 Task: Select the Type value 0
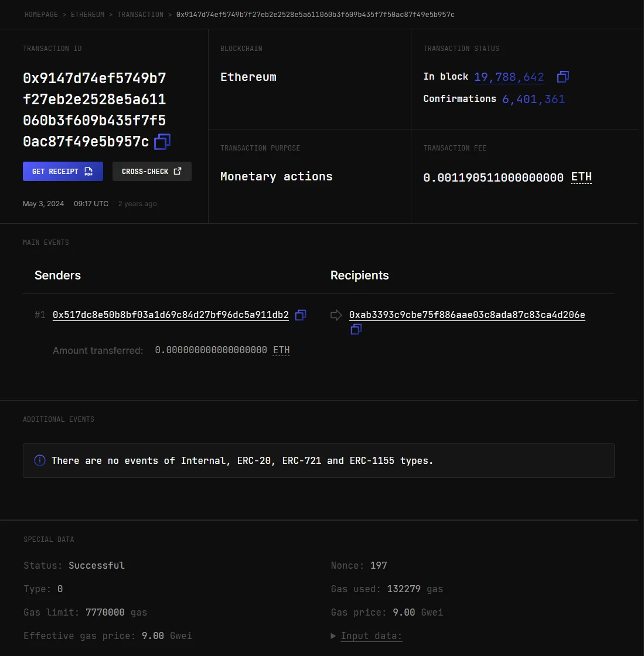(x=60, y=589)
